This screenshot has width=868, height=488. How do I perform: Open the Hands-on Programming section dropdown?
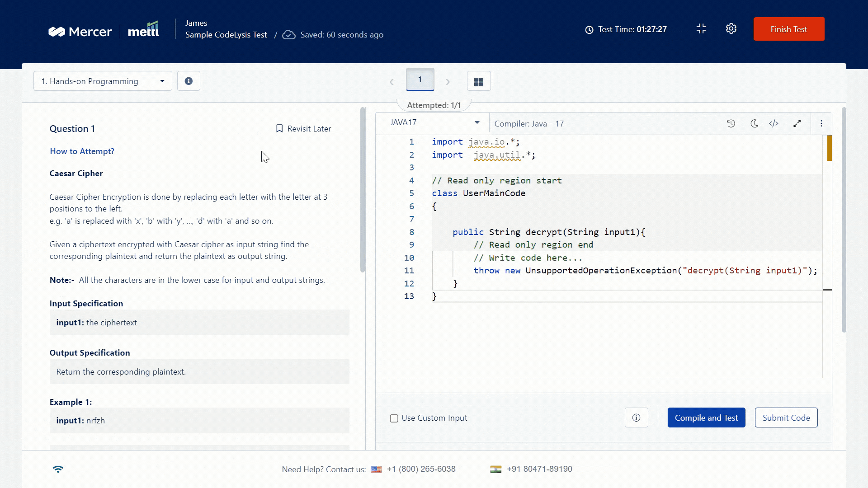coord(103,81)
